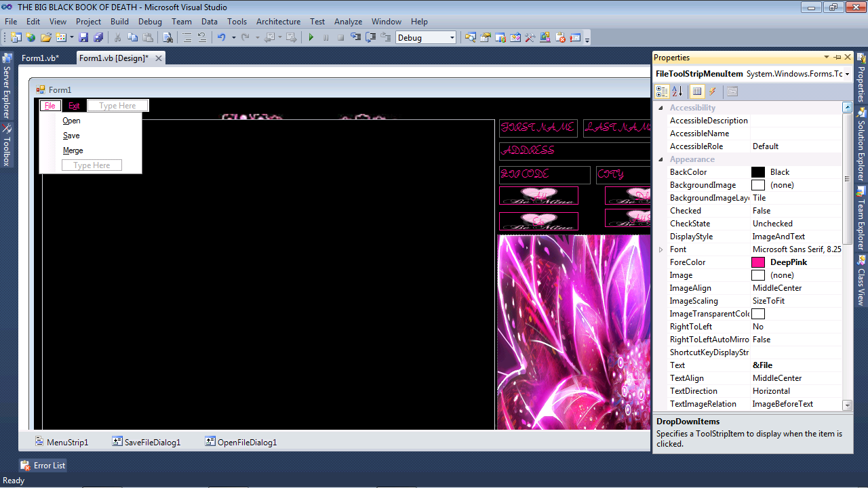This screenshot has height=488, width=868.
Task: Click the Navigate Backward icon
Action: coord(270,38)
